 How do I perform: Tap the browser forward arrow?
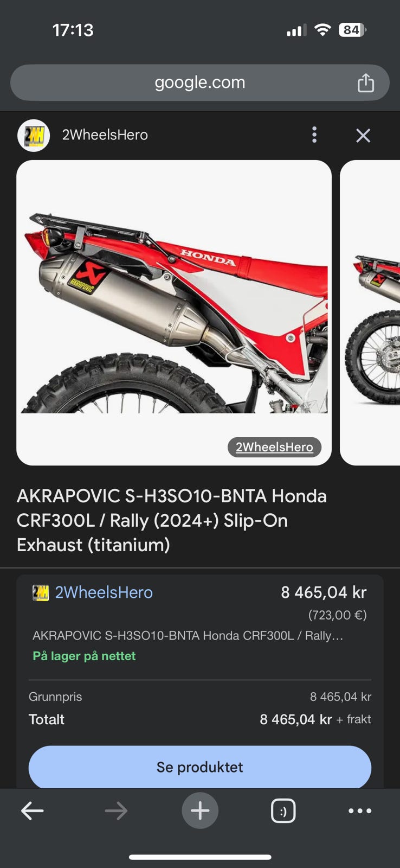[x=116, y=811]
